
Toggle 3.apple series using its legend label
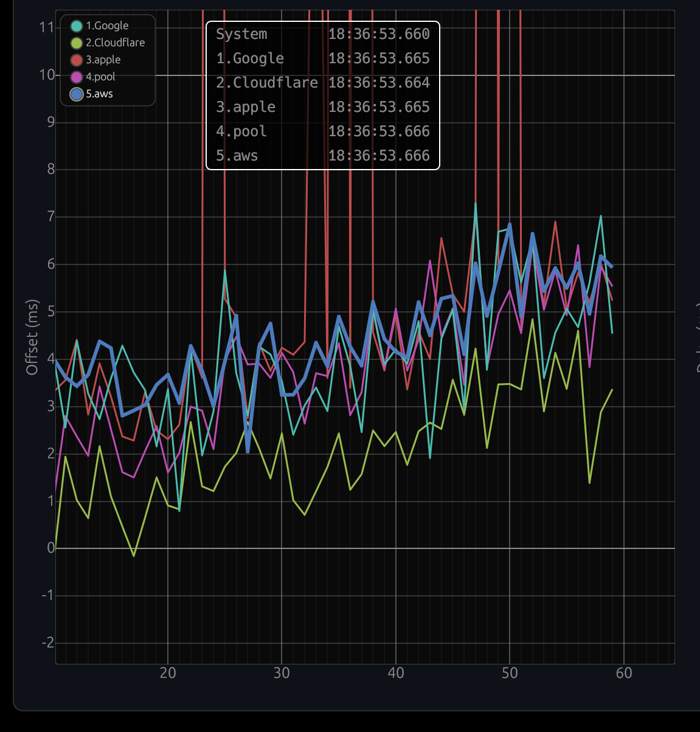coord(103,60)
